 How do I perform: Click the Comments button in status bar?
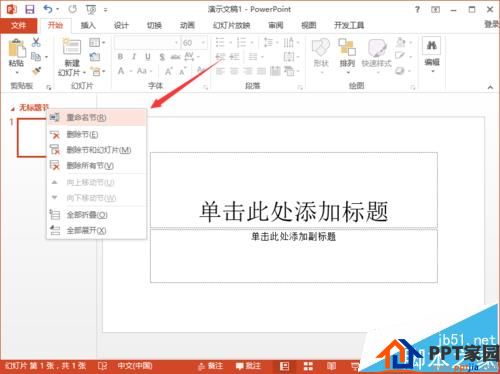click(x=248, y=366)
